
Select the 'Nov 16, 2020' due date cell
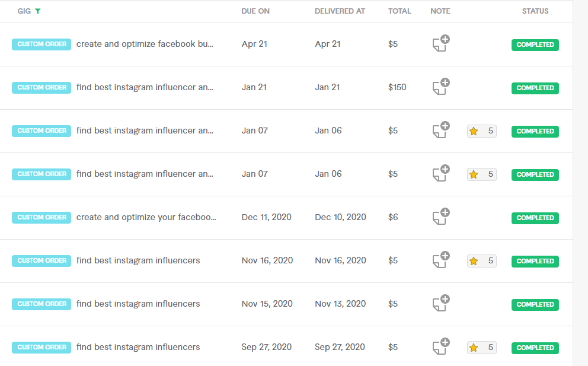pyautogui.click(x=267, y=260)
